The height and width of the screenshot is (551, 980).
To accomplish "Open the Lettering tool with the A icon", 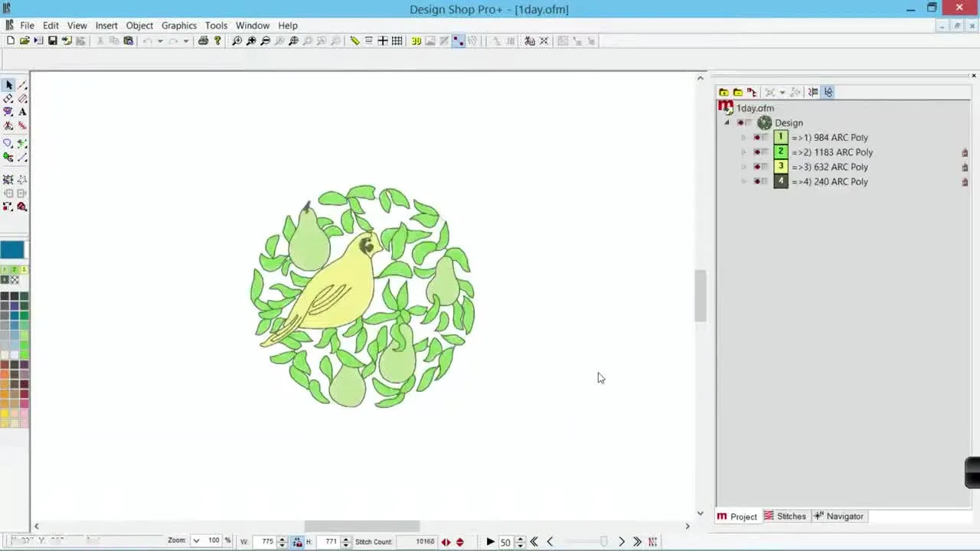I will coord(22,112).
